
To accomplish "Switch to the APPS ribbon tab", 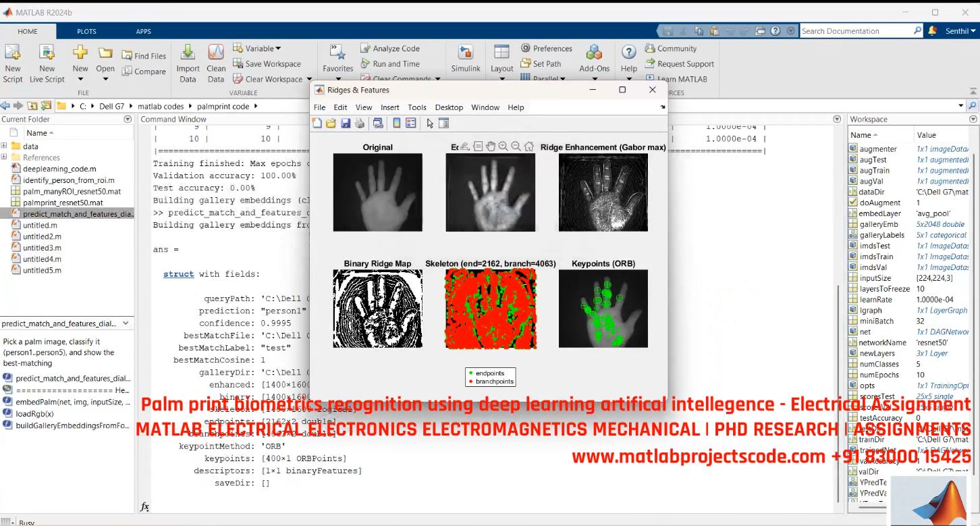I will [144, 31].
